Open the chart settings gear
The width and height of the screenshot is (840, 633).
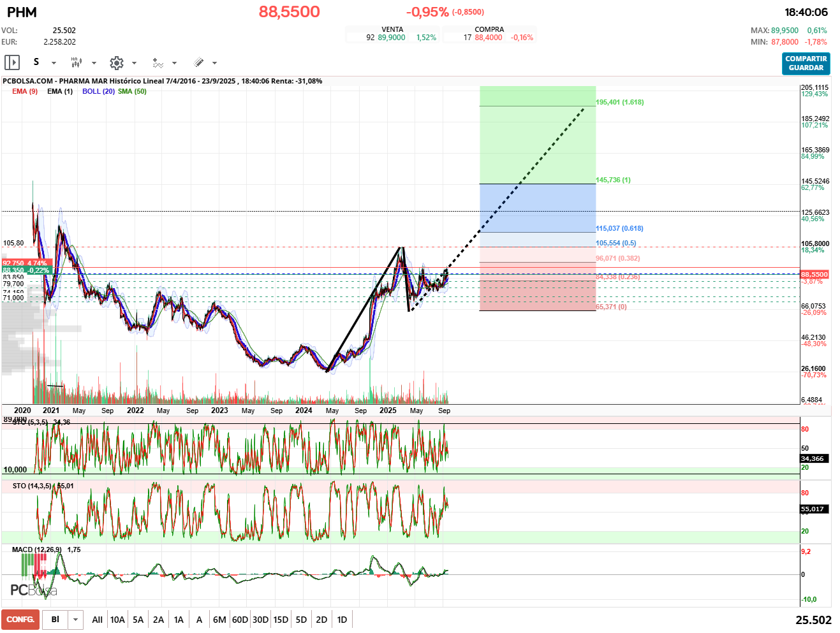coord(116,62)
